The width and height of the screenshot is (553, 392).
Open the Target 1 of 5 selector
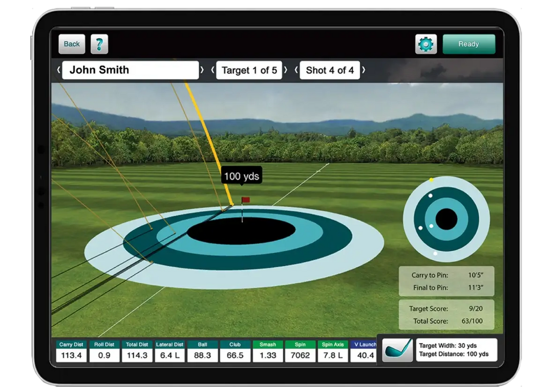pos(249,70)
